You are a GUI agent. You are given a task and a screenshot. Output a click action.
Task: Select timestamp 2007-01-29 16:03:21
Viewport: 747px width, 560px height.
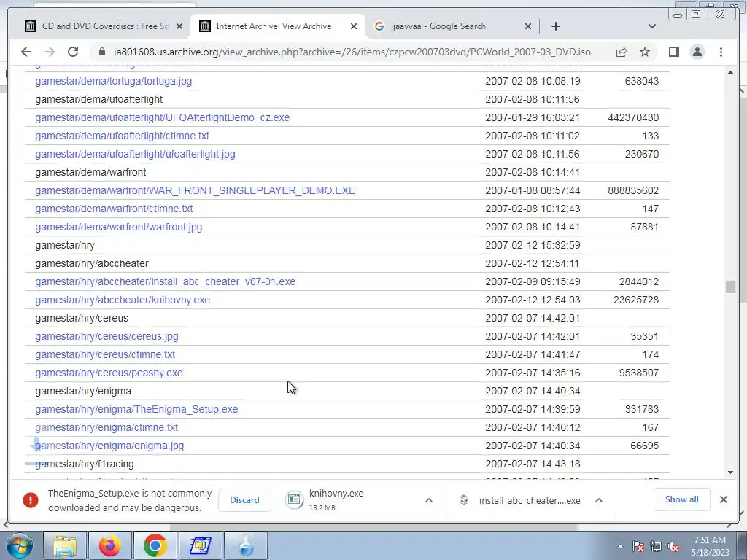533,117
